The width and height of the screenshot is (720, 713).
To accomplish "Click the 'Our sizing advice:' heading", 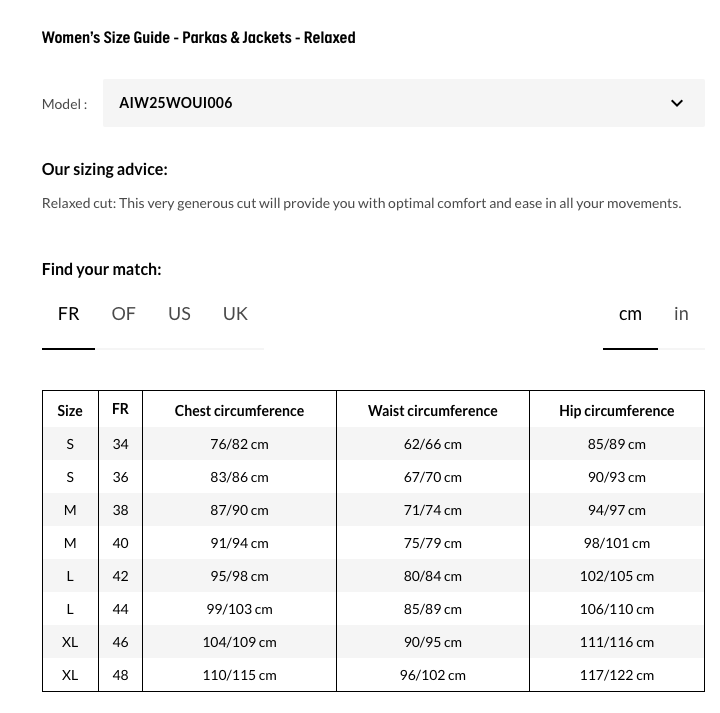I will pyautogui.click(x=105, y=169).
